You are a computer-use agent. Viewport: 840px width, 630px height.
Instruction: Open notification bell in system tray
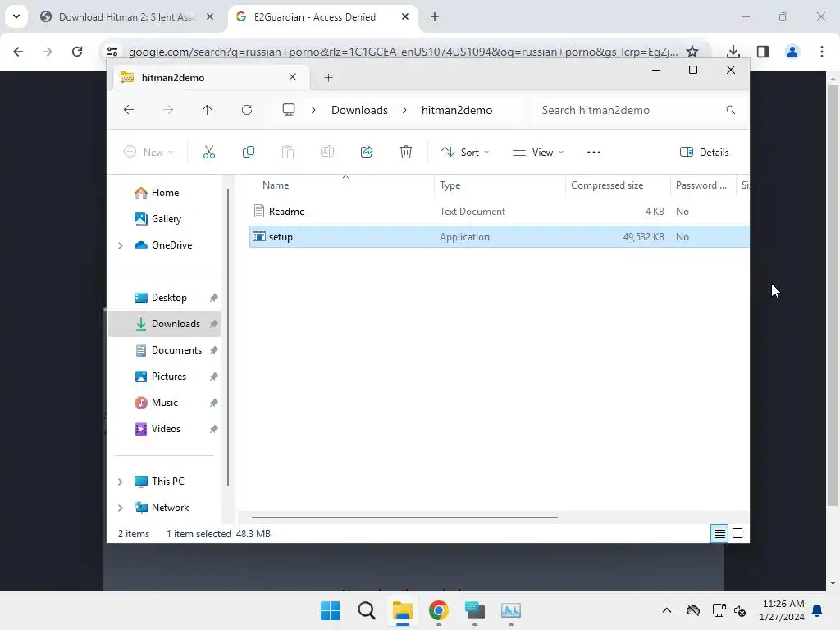click(x=817, y=610)
